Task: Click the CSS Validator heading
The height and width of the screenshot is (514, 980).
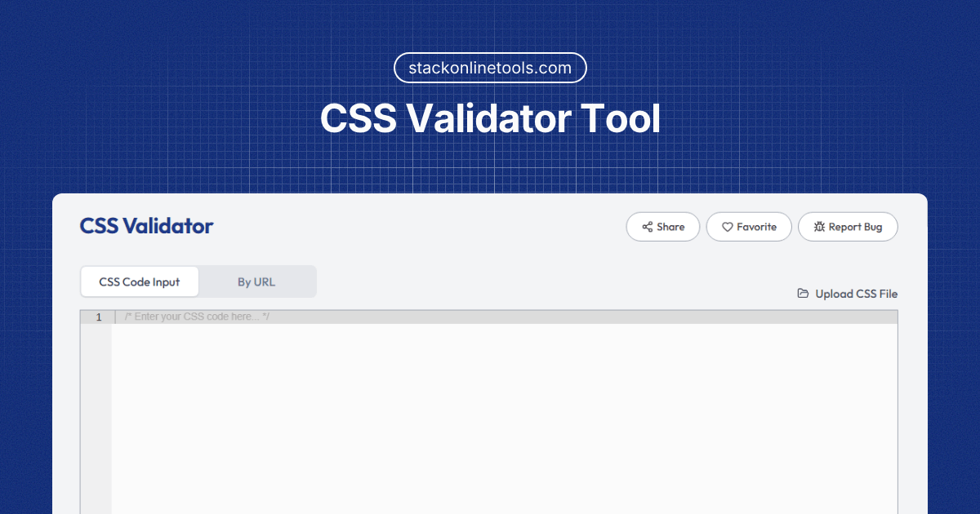Action: click(146, 226)
